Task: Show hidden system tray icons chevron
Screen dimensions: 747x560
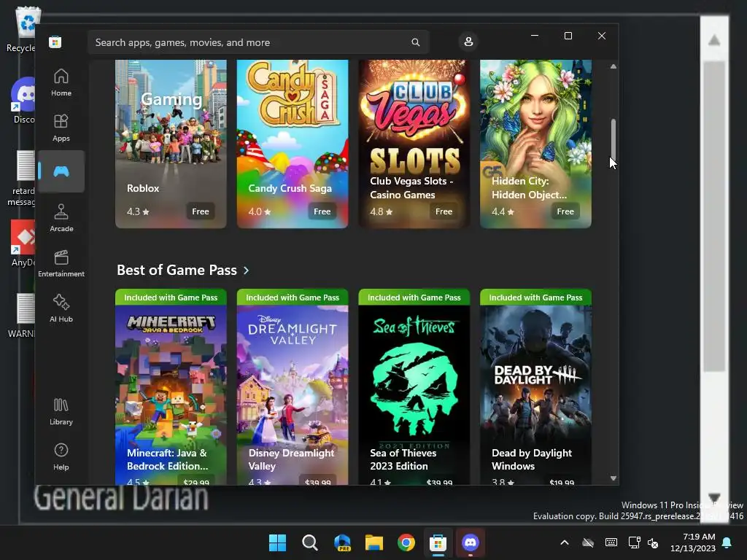Action: point(565,542)
